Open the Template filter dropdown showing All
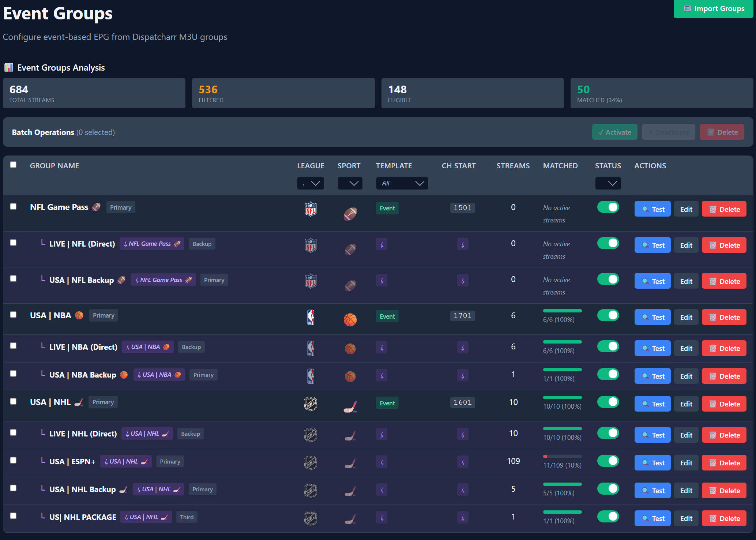Screen dimensions: 756x540 tap(402, 183)
